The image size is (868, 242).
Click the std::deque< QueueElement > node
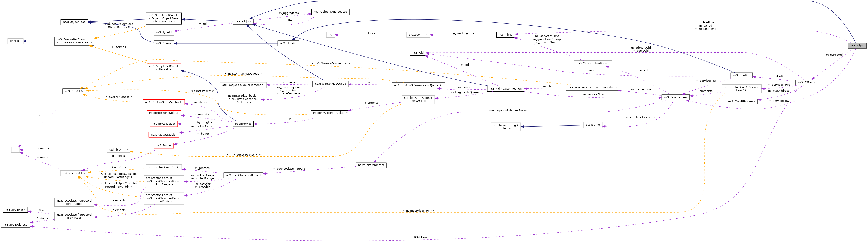(x=243, y=85)
